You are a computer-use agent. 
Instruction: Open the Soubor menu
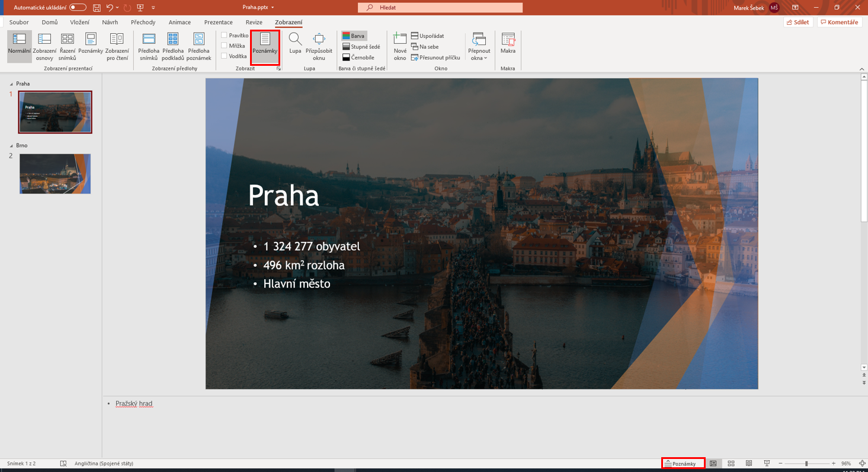(x=18, y=22)
